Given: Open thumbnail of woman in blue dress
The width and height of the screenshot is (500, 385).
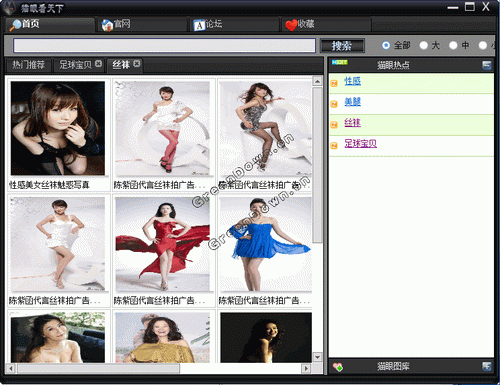Looking at the screenshot, I should pos(266,244).
